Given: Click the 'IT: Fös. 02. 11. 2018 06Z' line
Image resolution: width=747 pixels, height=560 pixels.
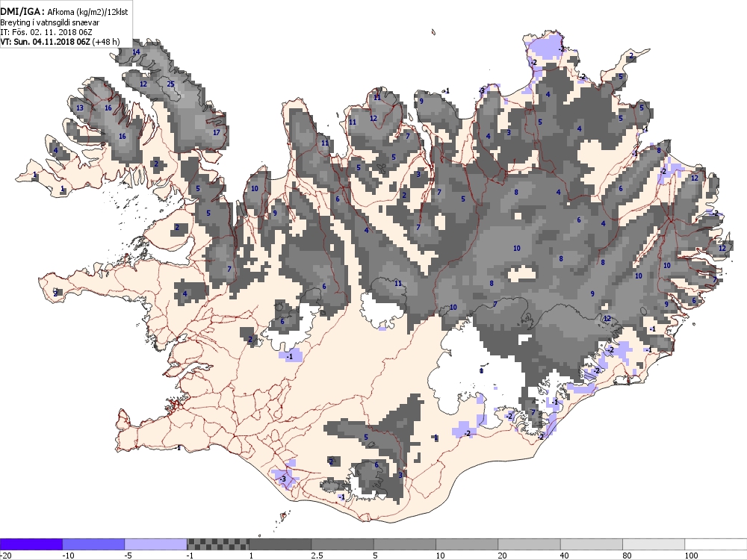Looking at the screenshot, I should point(46,32).
